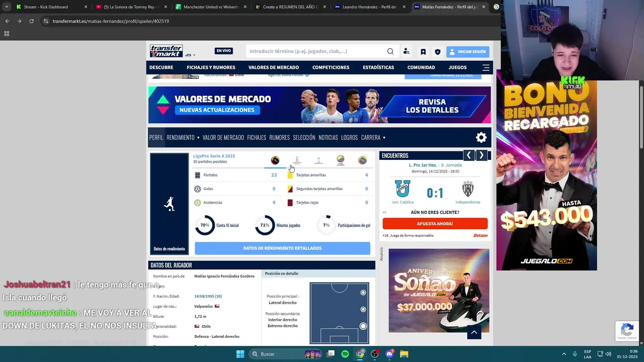Screen dimensions: 644x362
Task: Show next match in Encuentros
Action: pos(481,155)
